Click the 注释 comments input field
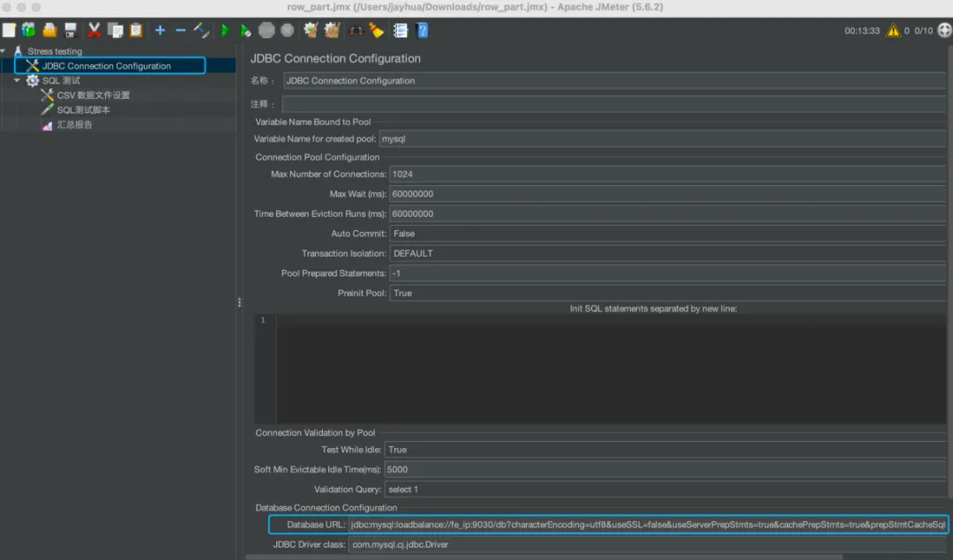Viewport: 953px width, 560px height. (614, 104)
